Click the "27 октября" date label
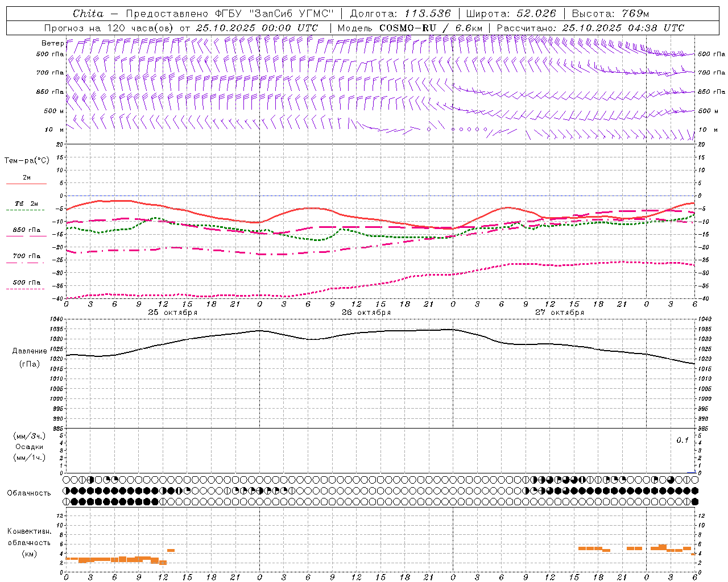 pyautogui.click(x=560, y=313)
